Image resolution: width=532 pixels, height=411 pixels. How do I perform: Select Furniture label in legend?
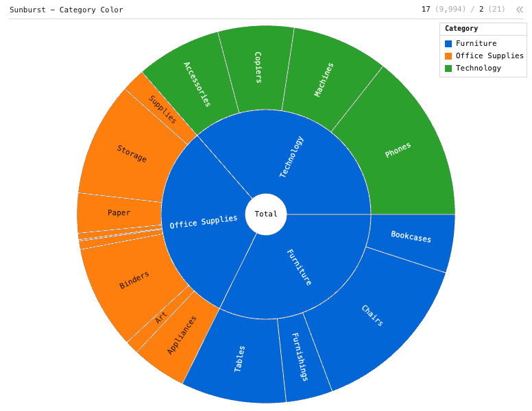(x=476, y=43)
